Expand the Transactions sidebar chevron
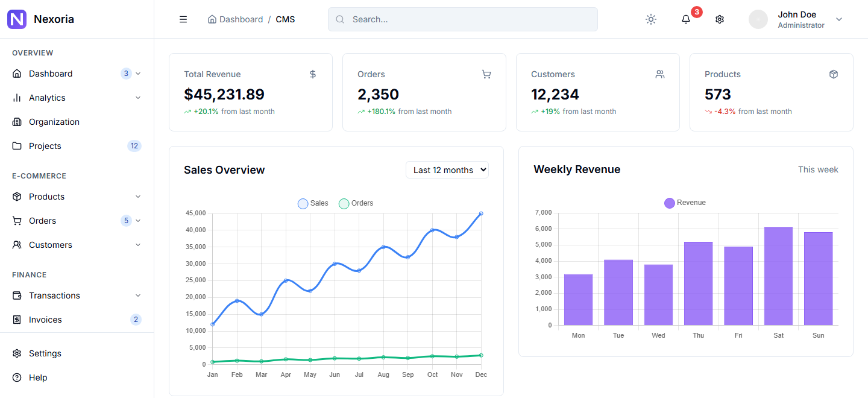 coord(138,295)
